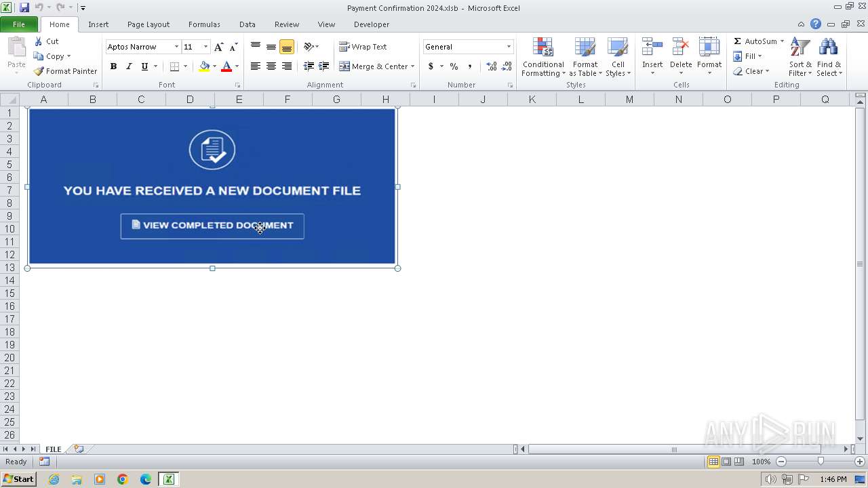
Task: Increase font size with Grow Font icon
Action: pos(218,47)
